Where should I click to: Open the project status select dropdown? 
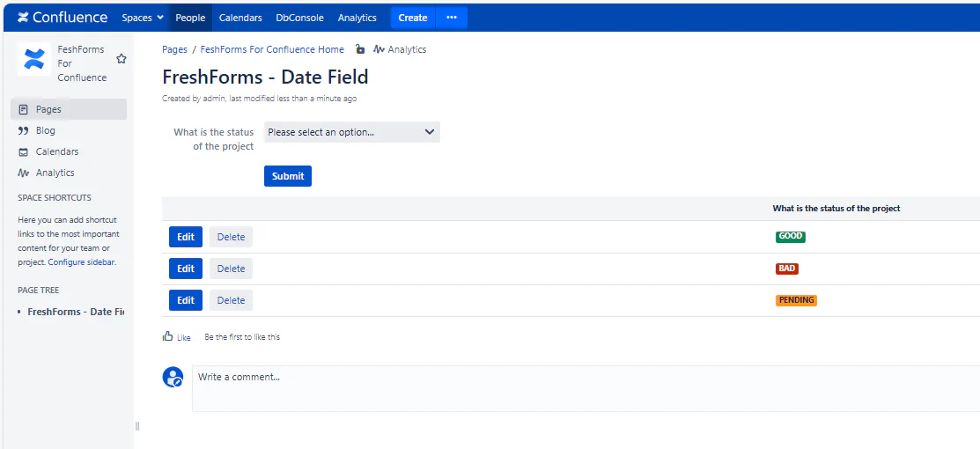coord(351,132)
